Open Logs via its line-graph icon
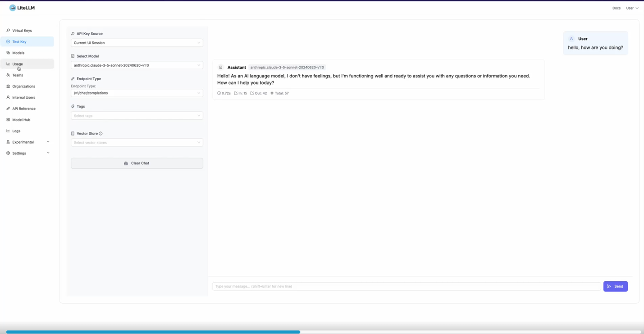Image resolution: width=644 pixels, height=334 pixels. point(8,131)
